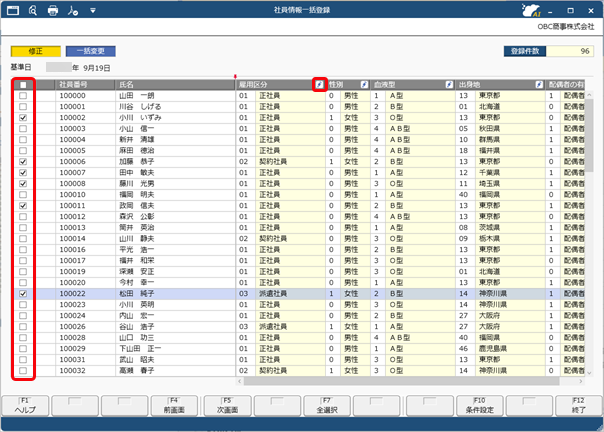
Task: Click the edit icon in the 雇用区分 header
Action: tap(319, 84)
